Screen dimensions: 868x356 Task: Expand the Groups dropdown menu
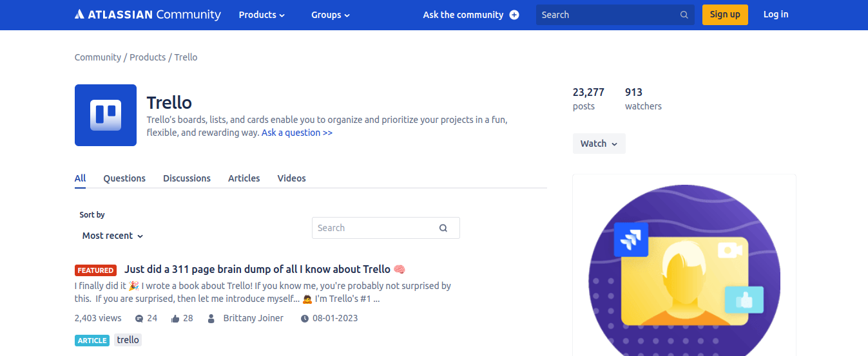pyautogui.click(x=331, y=15)
